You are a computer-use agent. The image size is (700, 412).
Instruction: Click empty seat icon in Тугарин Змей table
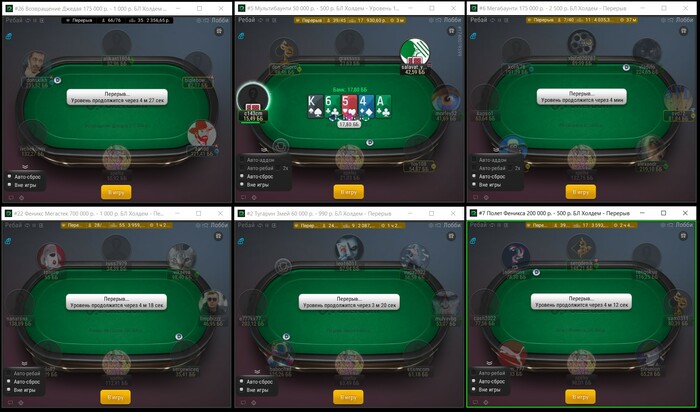pyautogui.click(x=283, y=266)
